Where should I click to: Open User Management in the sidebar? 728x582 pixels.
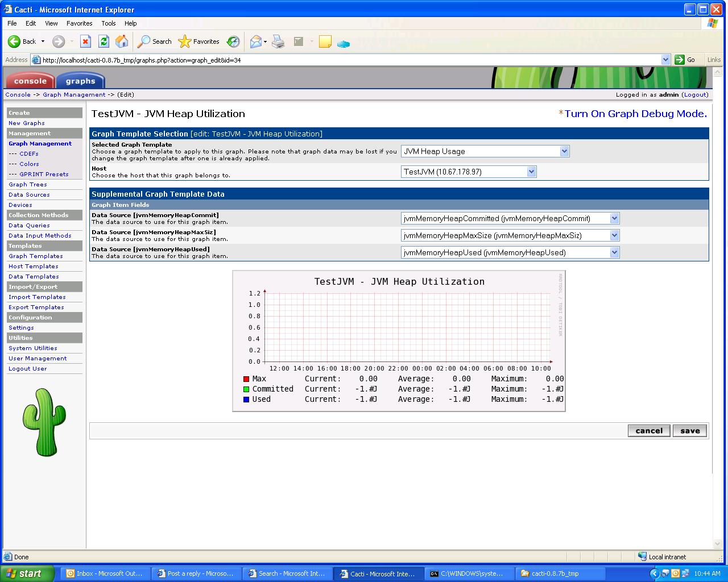click(x=38, y=358)
